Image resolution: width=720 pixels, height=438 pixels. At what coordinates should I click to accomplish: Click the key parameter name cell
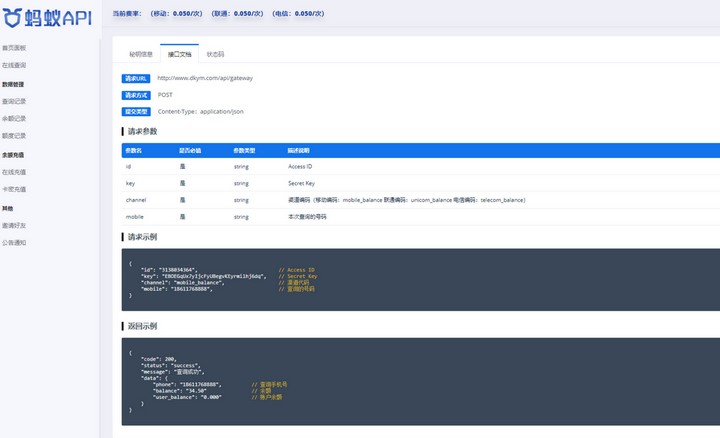(x=130, y=183)
